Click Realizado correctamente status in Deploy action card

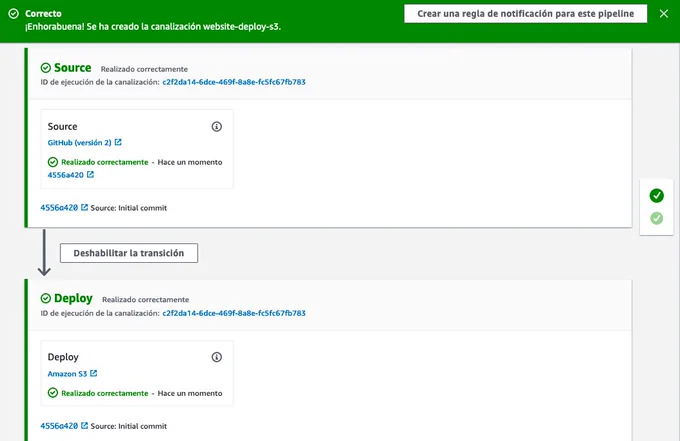point(105,393)
